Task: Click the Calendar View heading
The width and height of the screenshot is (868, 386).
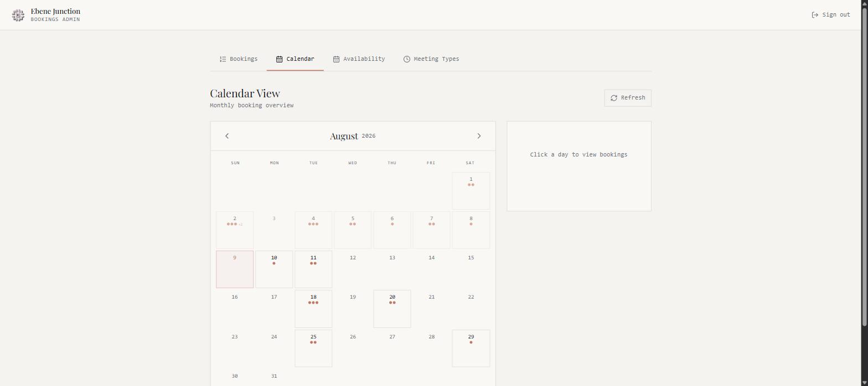Action: click(x=245, y=93)
